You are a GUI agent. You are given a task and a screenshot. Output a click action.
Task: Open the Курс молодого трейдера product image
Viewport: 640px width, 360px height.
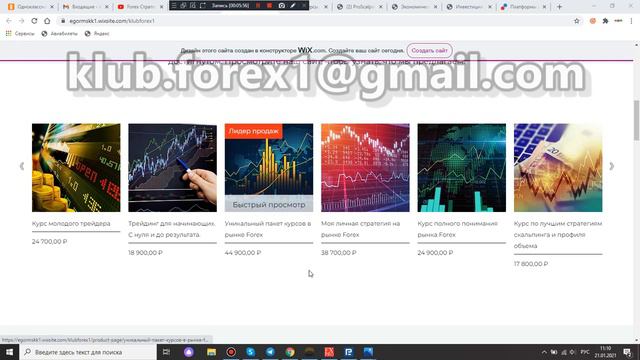tap(76, 168)
